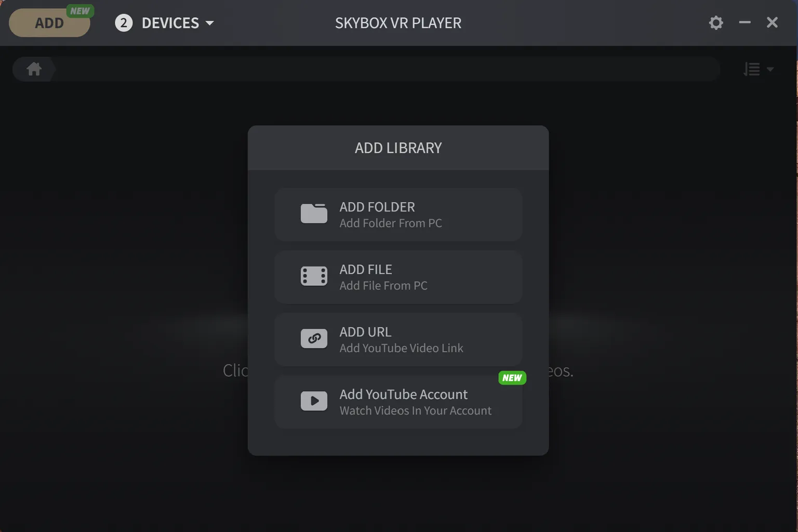Choose ADD FILE from PC option

(x=398, y=277)
